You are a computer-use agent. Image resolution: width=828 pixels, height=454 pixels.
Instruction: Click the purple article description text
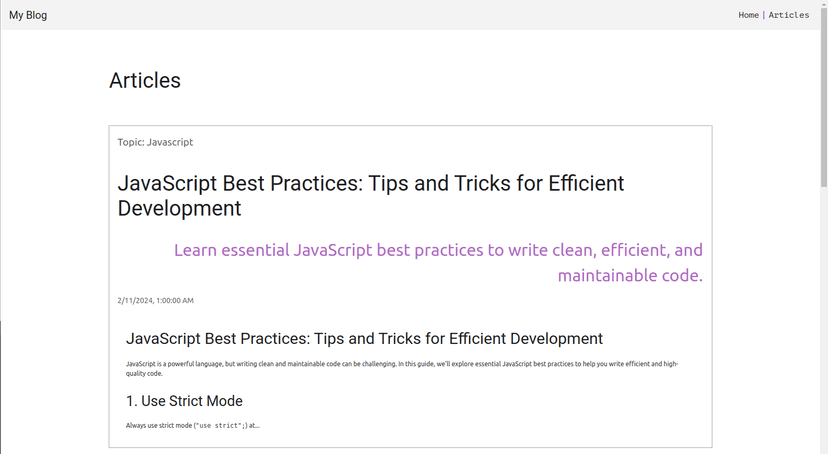click(x=438, y=250)
